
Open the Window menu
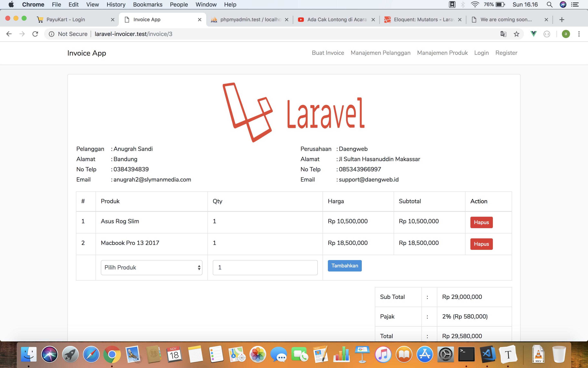pos(206,5)
